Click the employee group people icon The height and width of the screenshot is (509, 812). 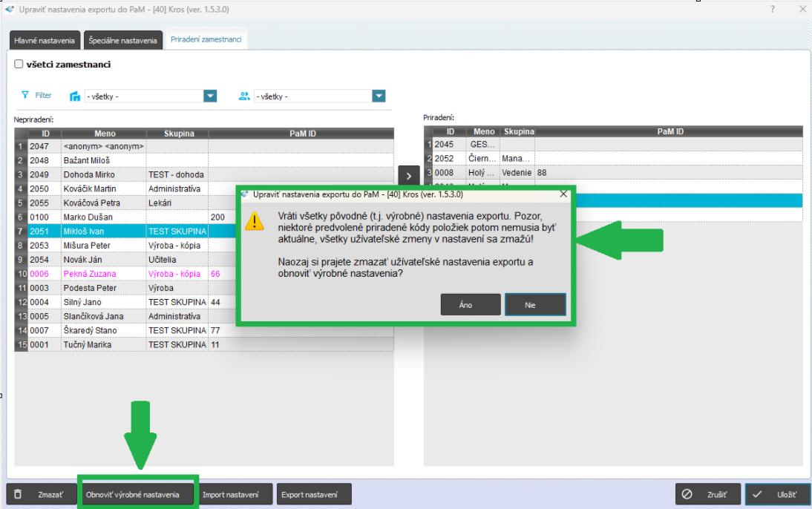pos(243,96)
